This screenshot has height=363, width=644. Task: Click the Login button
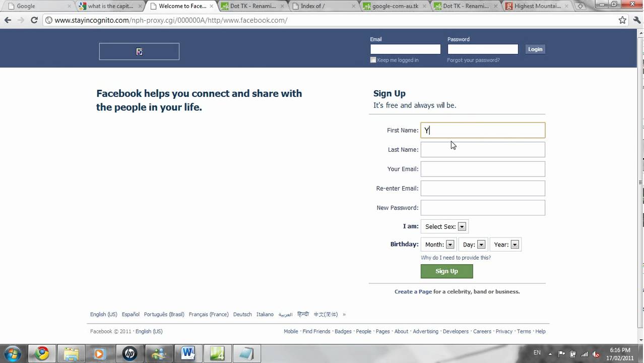point(535,49)
